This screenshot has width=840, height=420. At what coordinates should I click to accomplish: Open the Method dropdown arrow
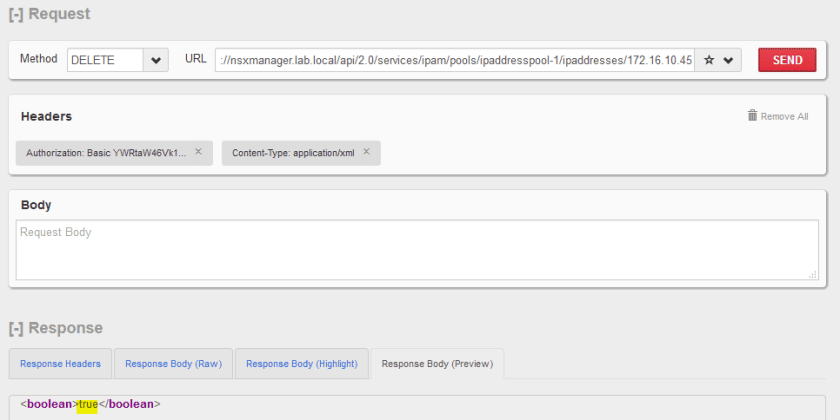[x=156, y=60]
